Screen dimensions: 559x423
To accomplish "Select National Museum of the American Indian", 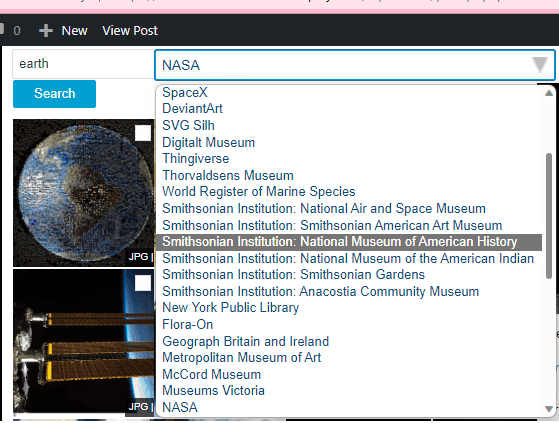I will [349, 258].
